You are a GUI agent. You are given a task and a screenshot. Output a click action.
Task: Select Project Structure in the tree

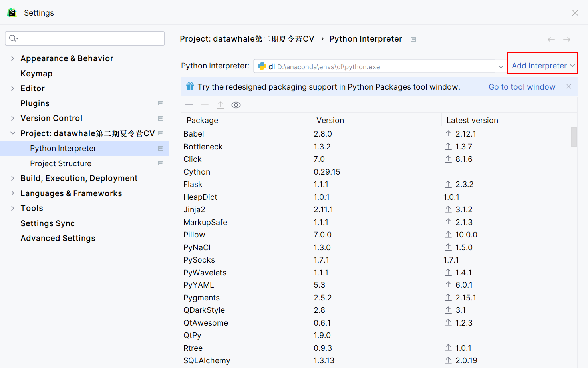tap(85, 163)
